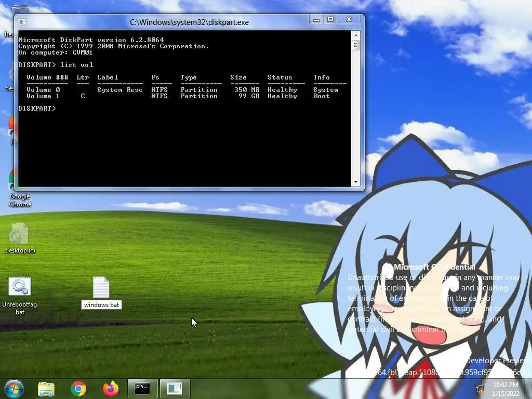Click the 'Boot' info value
Viewport: 532px width, 399px height.
click(x=322, y=96)
